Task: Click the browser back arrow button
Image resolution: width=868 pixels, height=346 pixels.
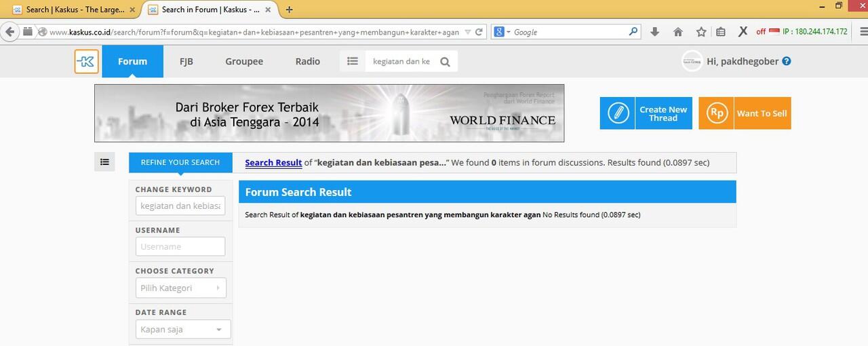Action: (9, 32)
